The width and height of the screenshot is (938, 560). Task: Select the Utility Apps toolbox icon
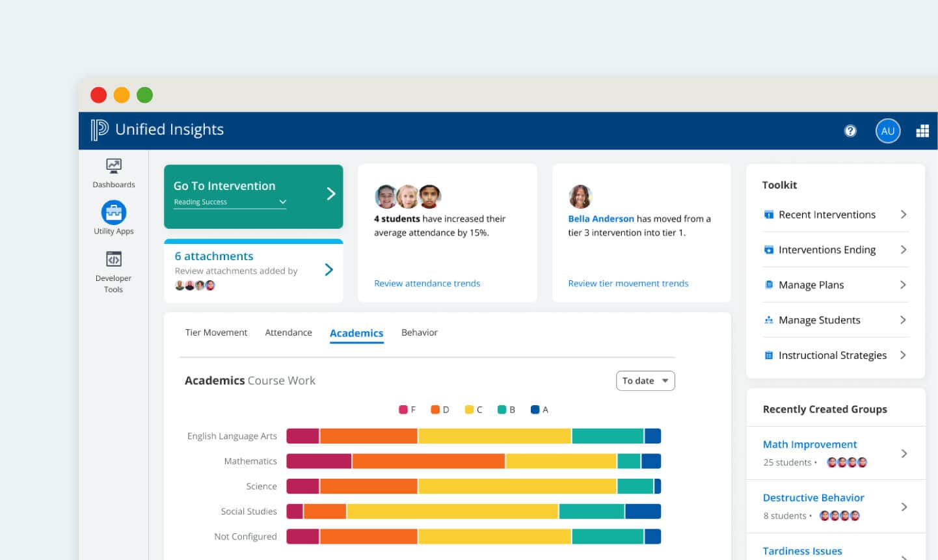tap(114, 212)
